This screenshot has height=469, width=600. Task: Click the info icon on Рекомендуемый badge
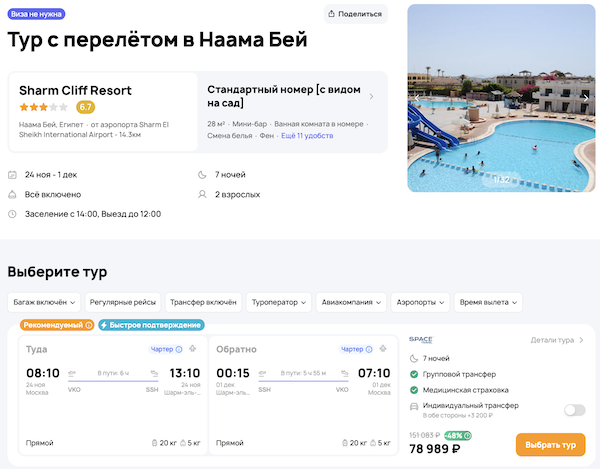88,325
